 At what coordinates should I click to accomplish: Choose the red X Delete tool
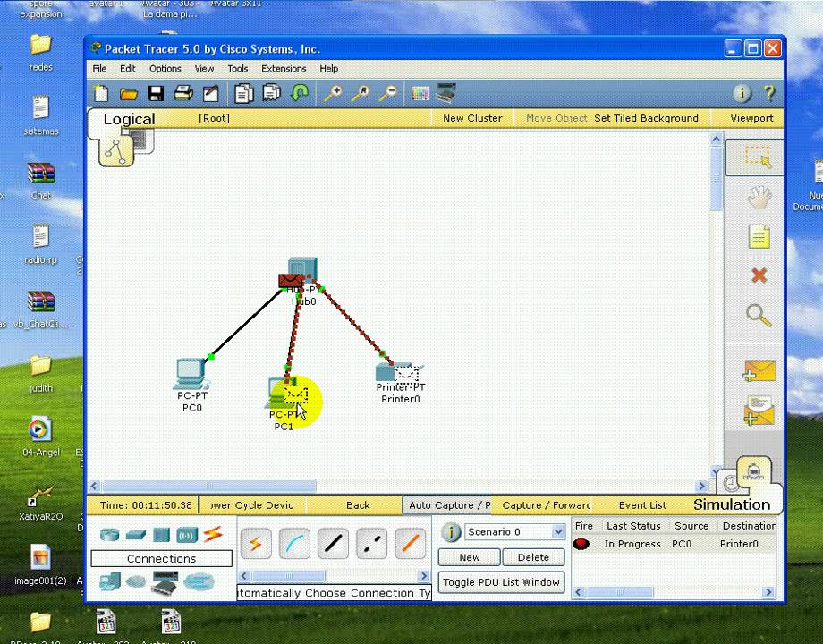tap(759, 275)
